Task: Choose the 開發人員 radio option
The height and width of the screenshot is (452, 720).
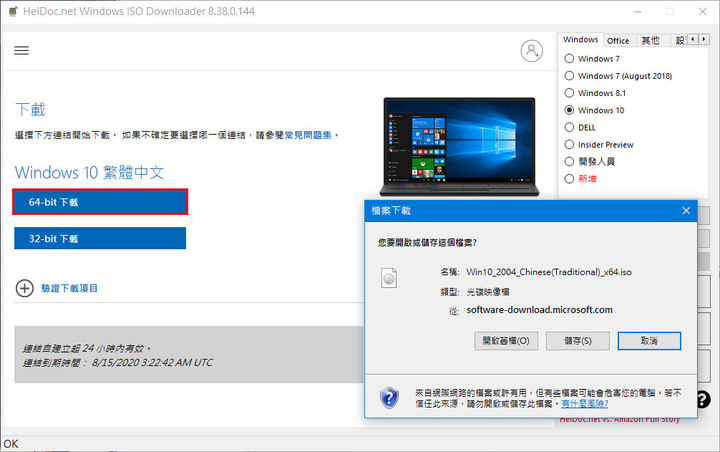Action: [569, 161]
